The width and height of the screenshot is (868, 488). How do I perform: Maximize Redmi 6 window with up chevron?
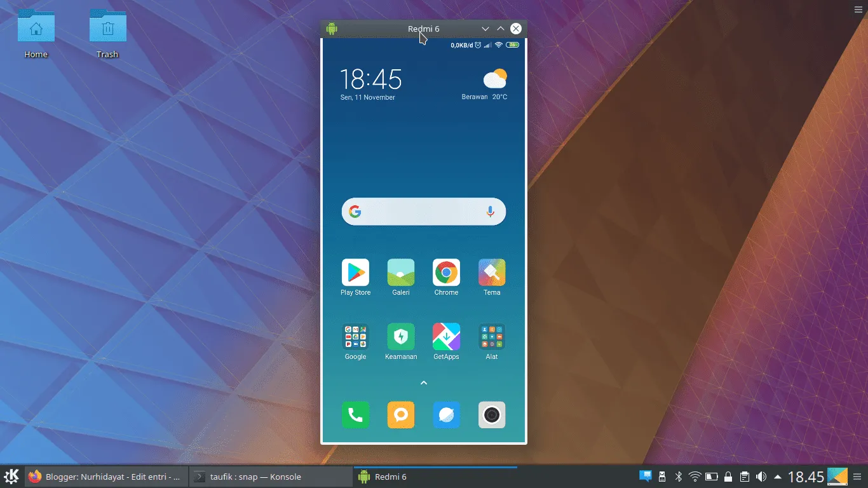501,29
